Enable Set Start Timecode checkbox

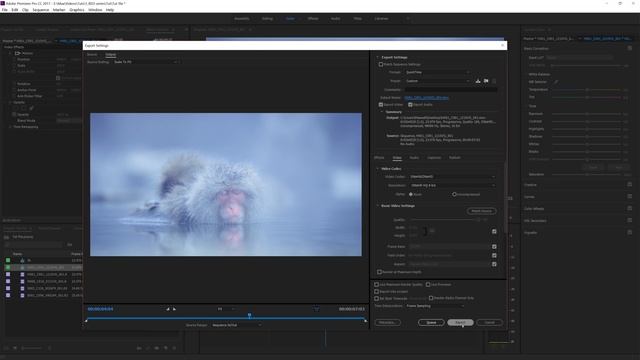tap(377, 298)
